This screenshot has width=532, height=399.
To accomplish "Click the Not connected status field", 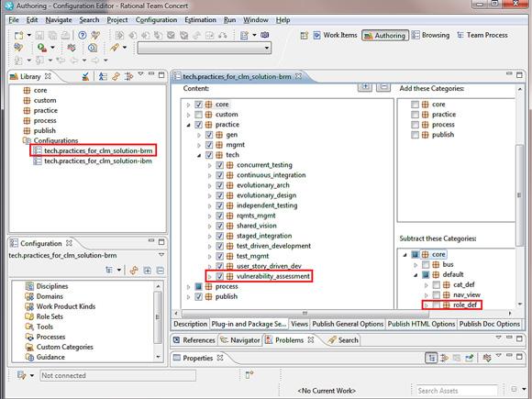I will (118, 375).
